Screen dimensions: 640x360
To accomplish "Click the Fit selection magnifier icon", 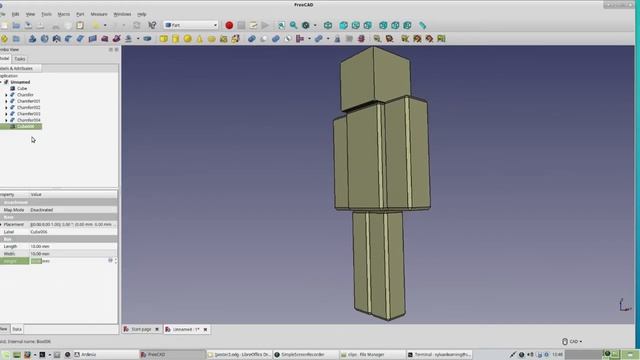I will click(x=293, y=25).
